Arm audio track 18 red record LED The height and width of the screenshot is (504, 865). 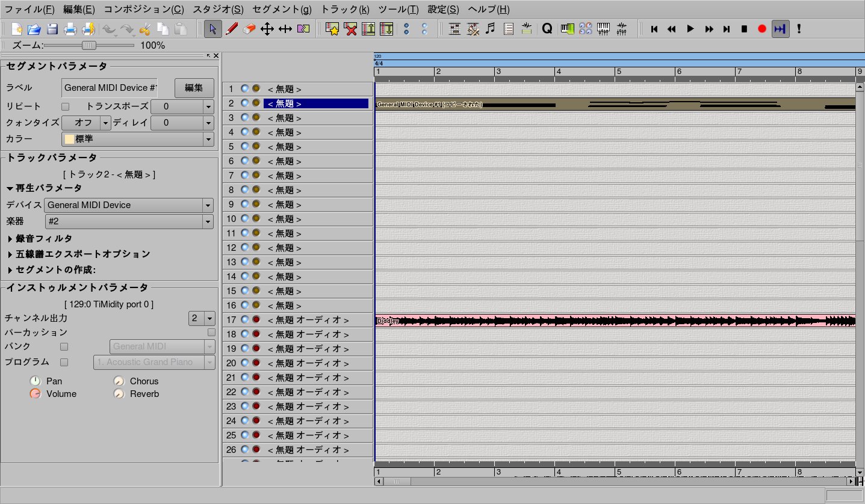[256, 334]
